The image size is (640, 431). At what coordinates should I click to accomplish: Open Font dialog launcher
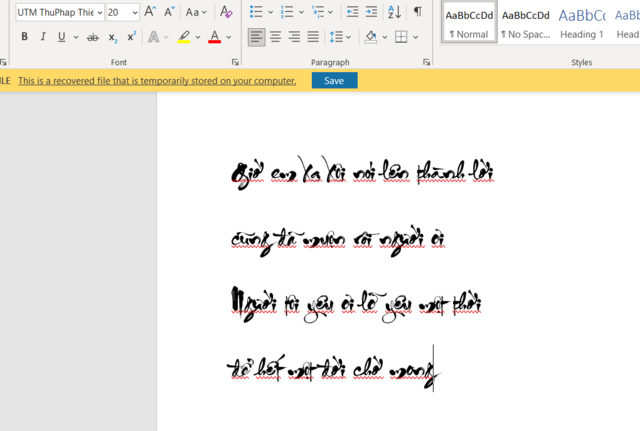235,62
